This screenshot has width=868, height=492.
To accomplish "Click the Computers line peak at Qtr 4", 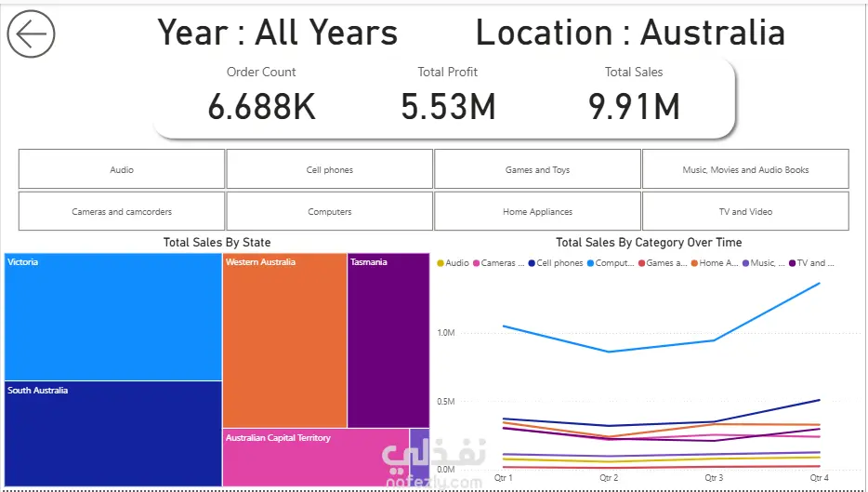I will (x=819, y=284).
